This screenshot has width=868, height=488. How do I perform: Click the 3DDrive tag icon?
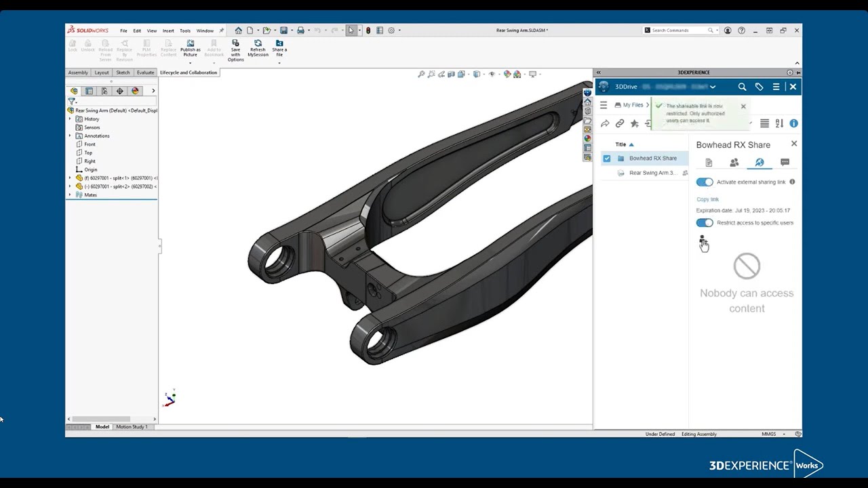759,87
